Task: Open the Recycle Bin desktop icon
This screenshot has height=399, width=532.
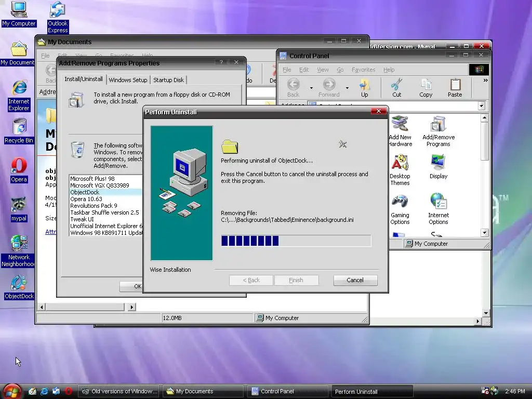Action: click(19, 131)
